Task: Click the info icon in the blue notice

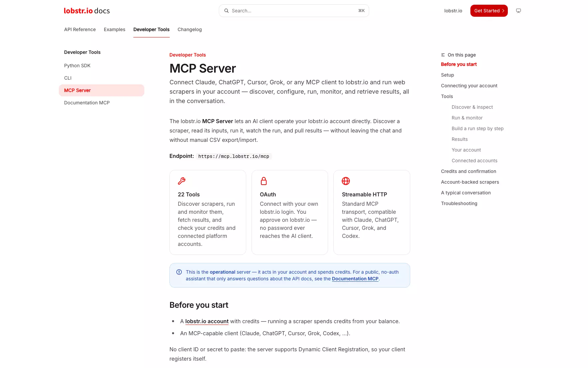Action: point(179,272)
